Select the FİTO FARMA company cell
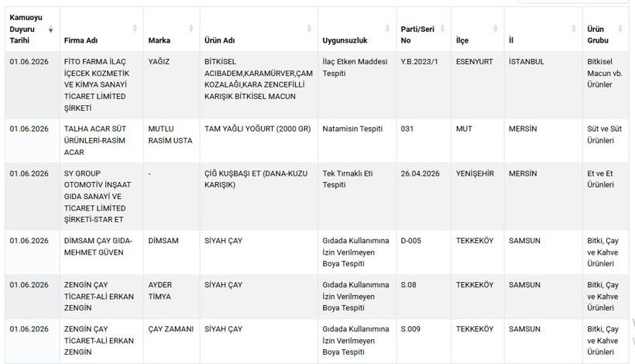 tap(101, 85)
